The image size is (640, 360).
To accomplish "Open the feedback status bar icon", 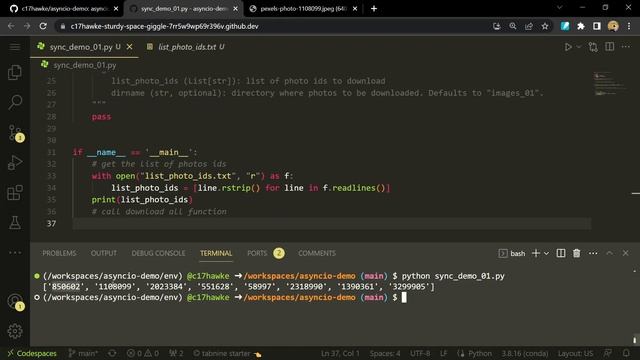I will (x=608, y=353).
